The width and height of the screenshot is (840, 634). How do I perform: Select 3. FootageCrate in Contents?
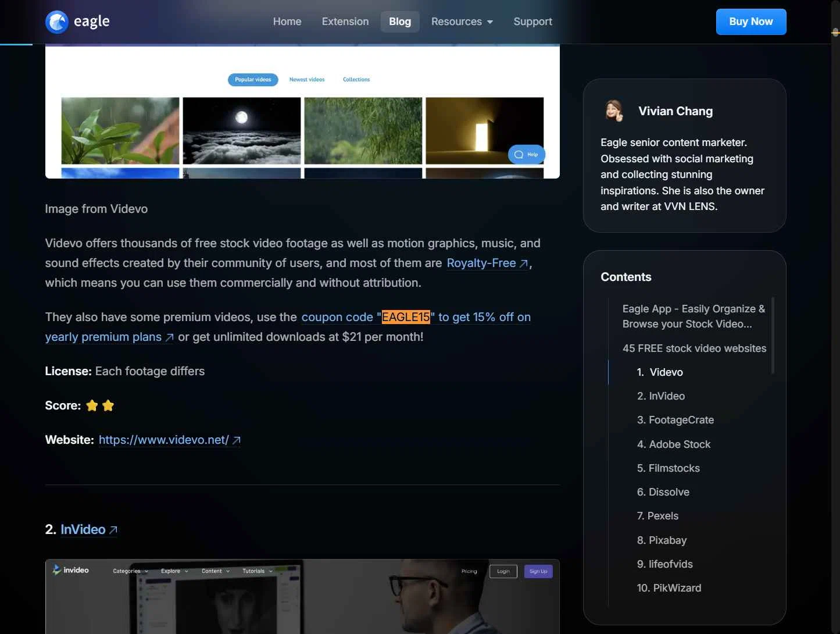[675, 420]
